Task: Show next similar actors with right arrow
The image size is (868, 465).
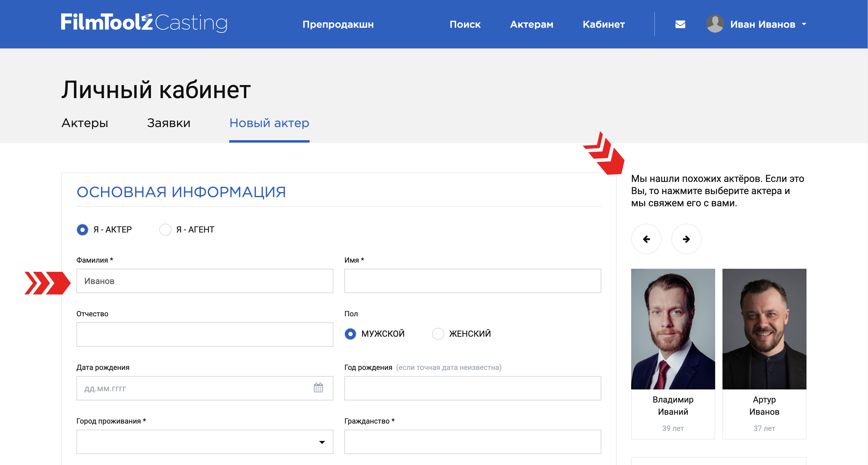Action: [x=686, y=239]
